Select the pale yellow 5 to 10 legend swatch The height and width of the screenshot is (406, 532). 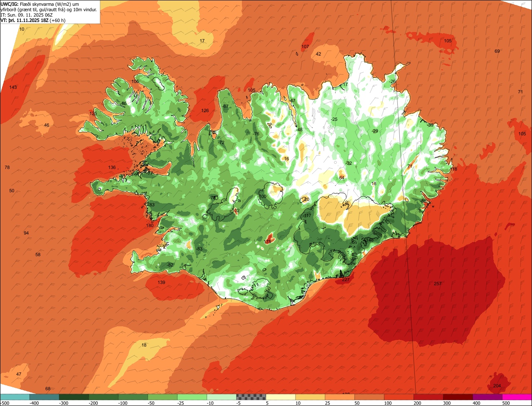click(x=280, y=397)
